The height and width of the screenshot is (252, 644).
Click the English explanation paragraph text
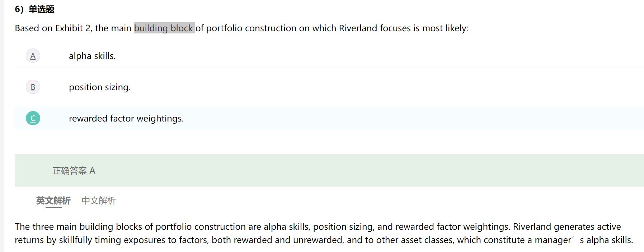point(324,233)
